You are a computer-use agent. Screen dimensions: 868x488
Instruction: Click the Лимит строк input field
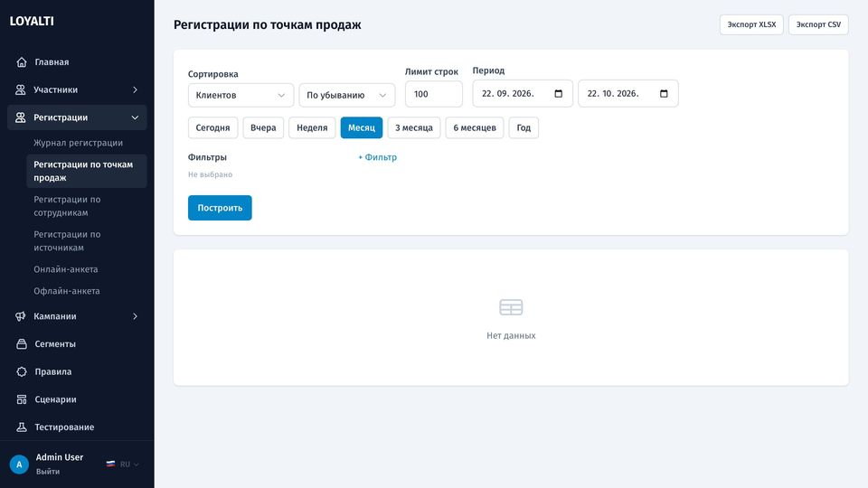434,94
